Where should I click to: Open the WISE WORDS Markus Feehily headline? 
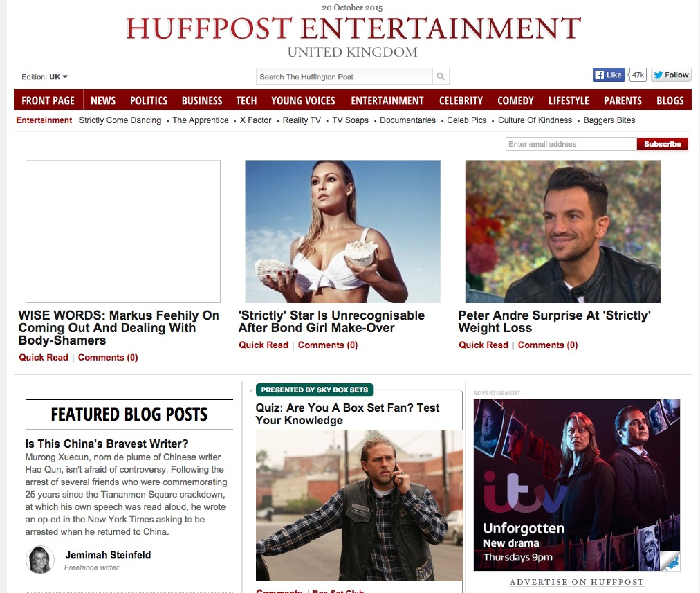[119, 328]
